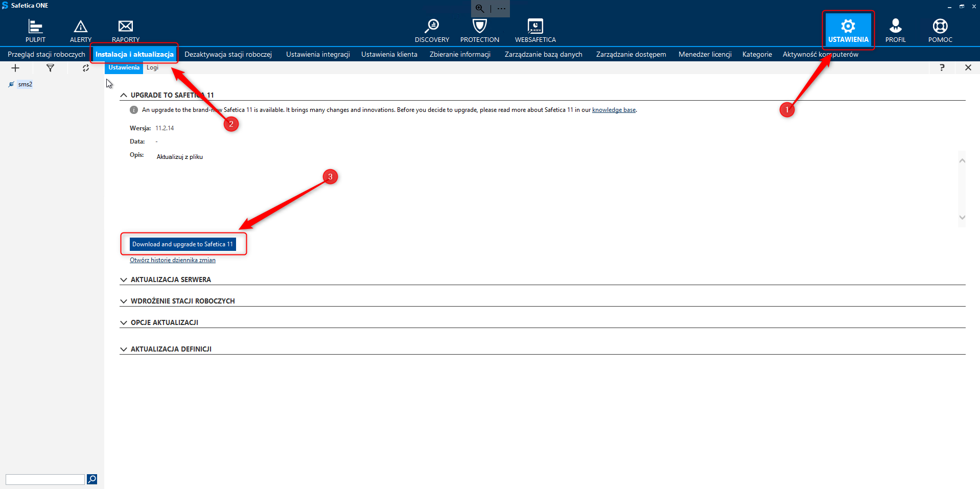980x489 pixels.
Task: Open the Pulpit dashboard icon
Action: click(35, 30)
